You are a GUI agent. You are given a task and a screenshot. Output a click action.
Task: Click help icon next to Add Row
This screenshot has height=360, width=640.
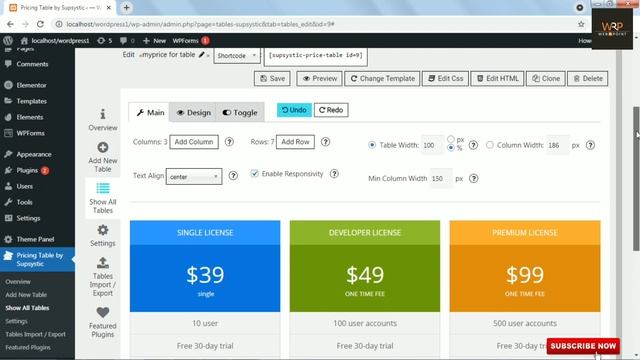pyautogui.click(x=325, y=142)
